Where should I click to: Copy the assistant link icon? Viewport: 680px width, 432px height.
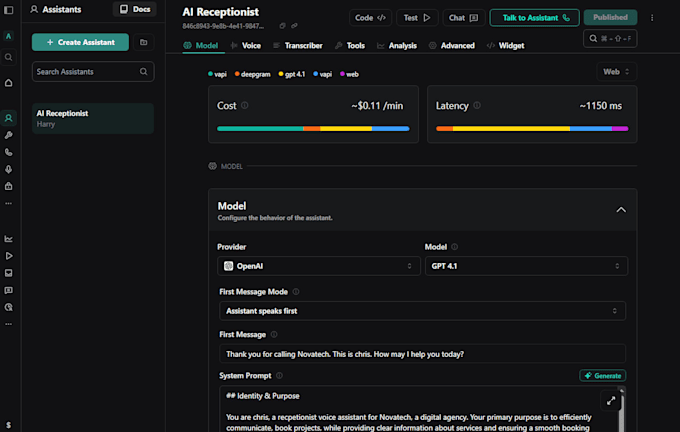[294, 26]
